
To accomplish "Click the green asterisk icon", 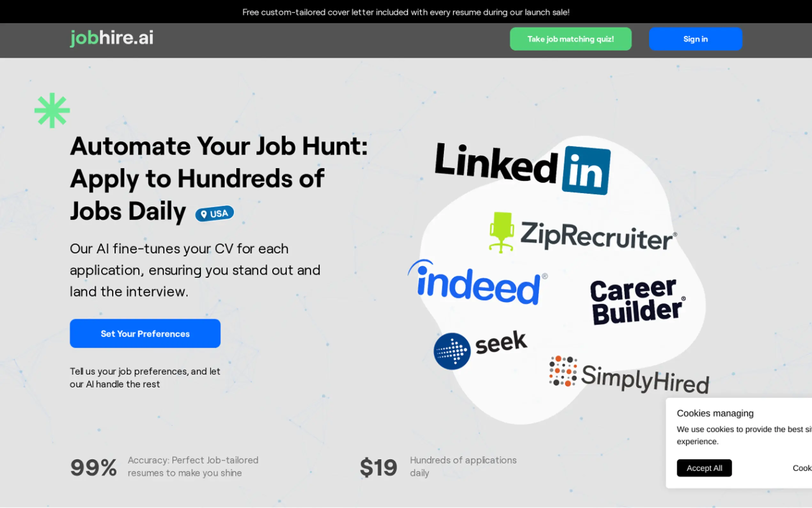I will coord(52,111).
